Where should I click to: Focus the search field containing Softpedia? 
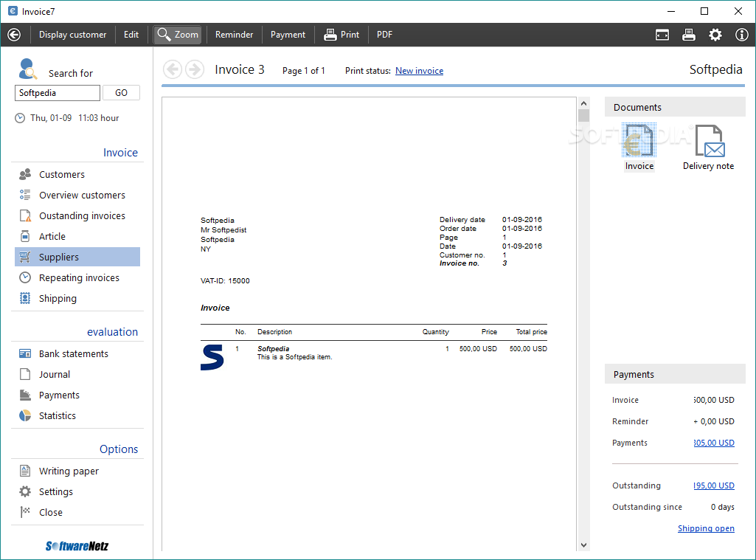click(58, 93)
